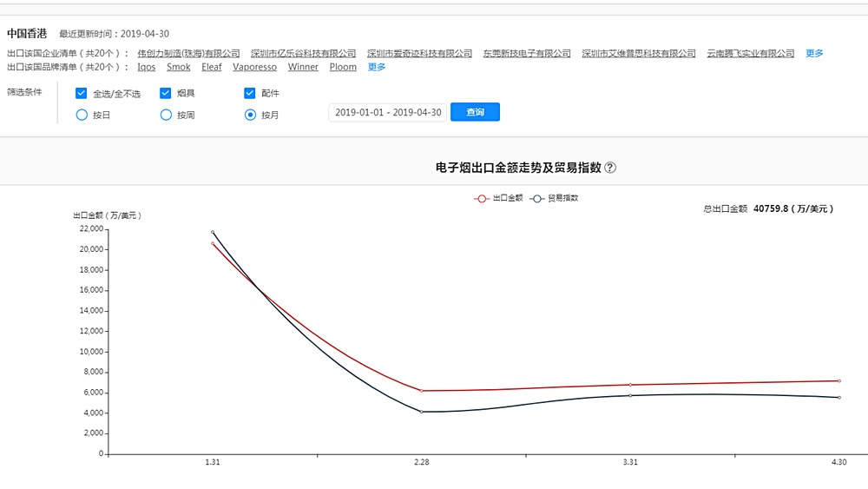
Task: Click the 最近更新时间：2019-04-30 text
Action: click(x=114, y=34)
